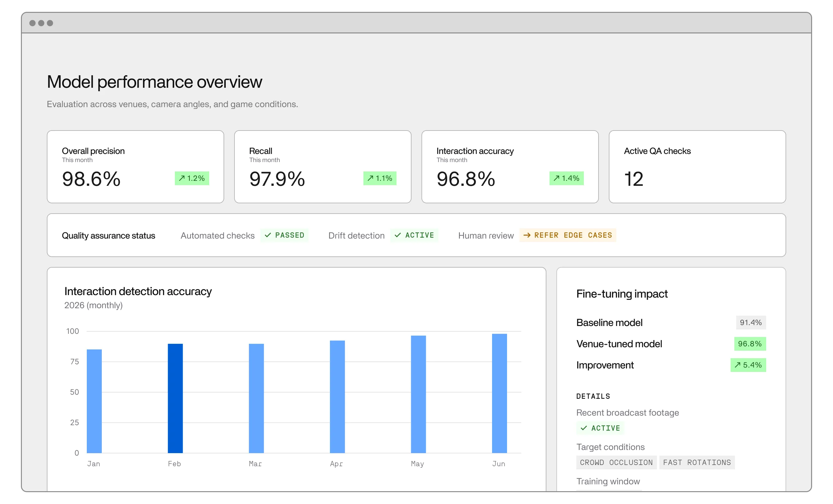Select the dark blue February bar

(x=175, y=399)
